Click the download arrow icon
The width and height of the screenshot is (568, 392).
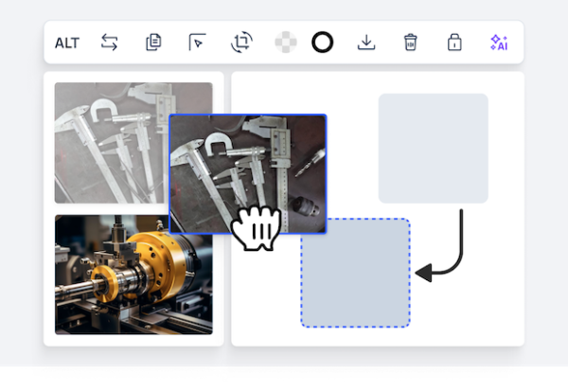[x=366, y=43]
